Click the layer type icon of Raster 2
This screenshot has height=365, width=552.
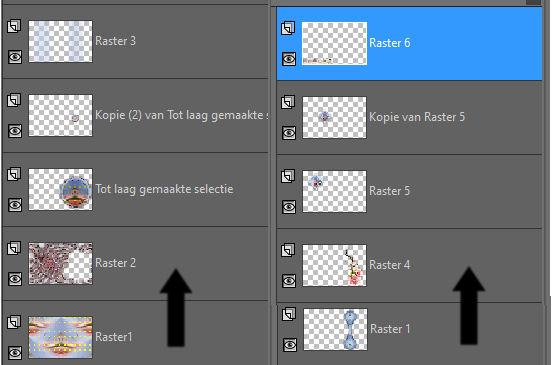pos(14,248)
